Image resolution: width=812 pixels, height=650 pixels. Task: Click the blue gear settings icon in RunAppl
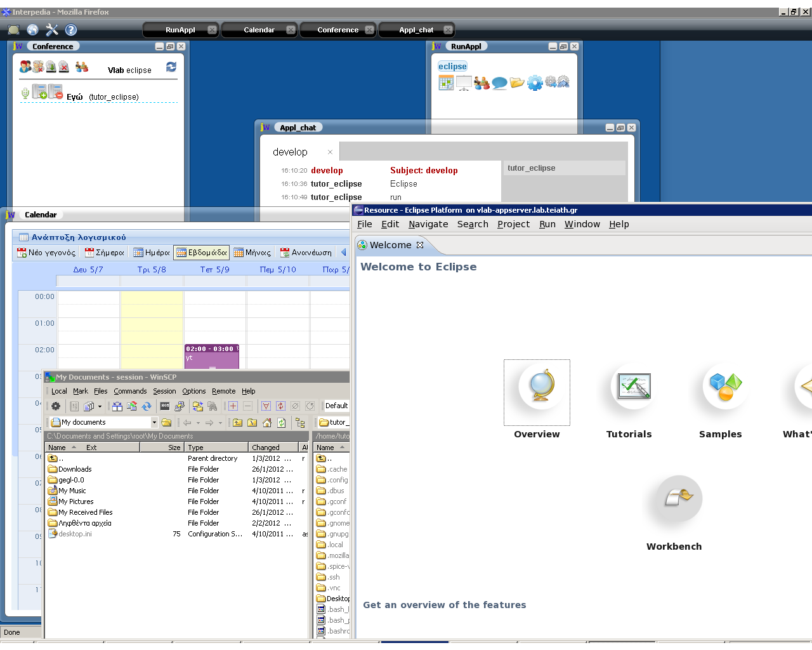(535, 82)
